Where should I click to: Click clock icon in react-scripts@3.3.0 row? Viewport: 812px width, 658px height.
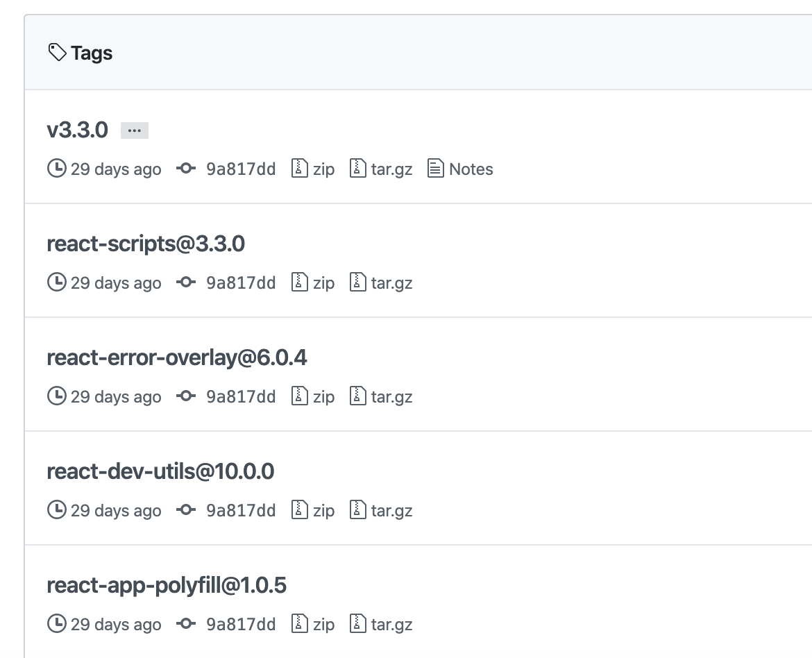click(56, 282)
